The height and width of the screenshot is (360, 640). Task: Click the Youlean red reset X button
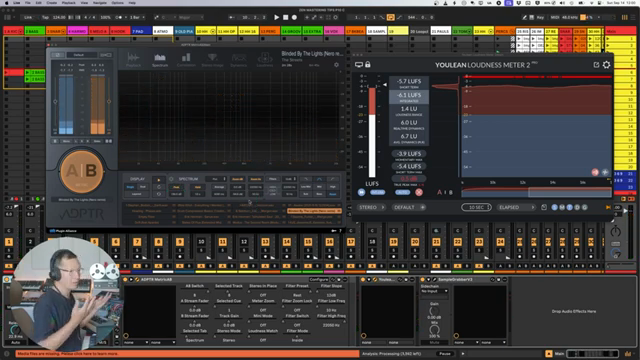coord(419,192)
